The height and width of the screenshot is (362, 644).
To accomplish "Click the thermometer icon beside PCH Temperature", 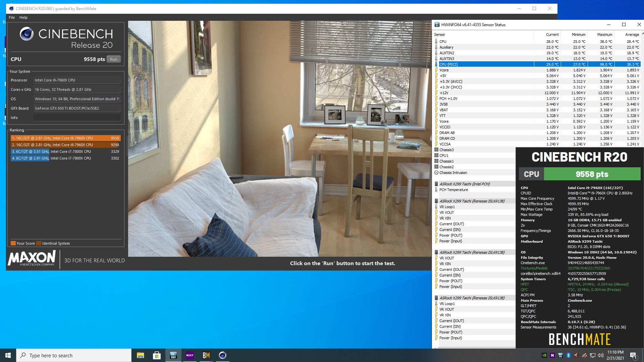I will point(436,190).
